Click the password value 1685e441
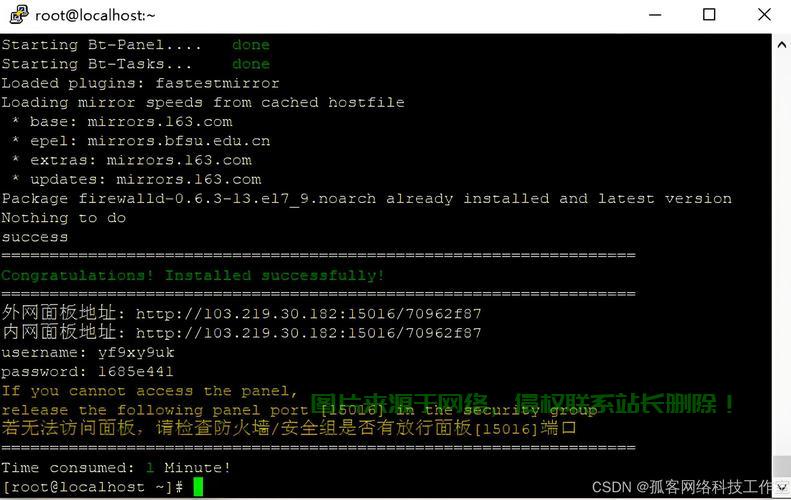This screenshot has width=791, height=500. (x=135, y=372)
